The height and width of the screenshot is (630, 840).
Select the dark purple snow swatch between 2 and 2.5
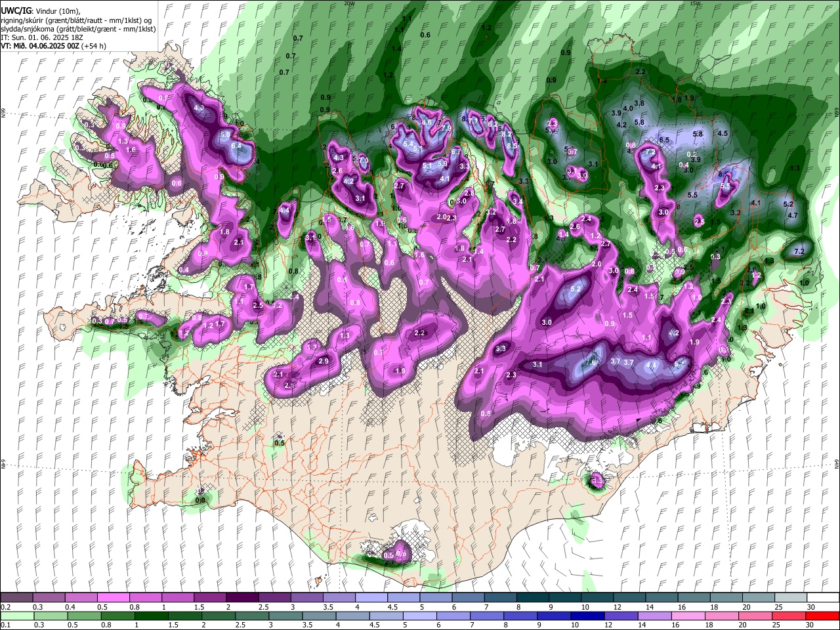click(x=242, y=598)
